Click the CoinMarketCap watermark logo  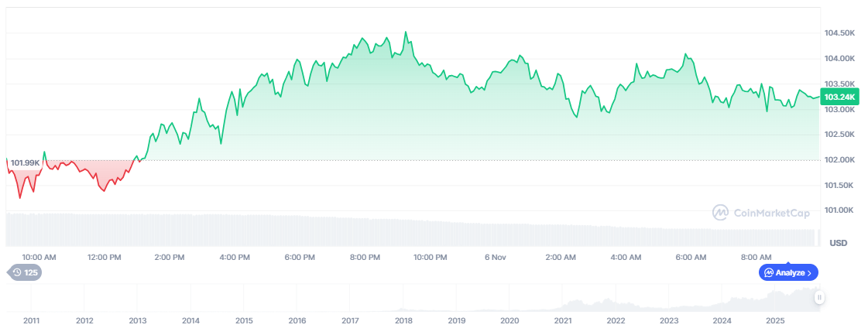761,213
